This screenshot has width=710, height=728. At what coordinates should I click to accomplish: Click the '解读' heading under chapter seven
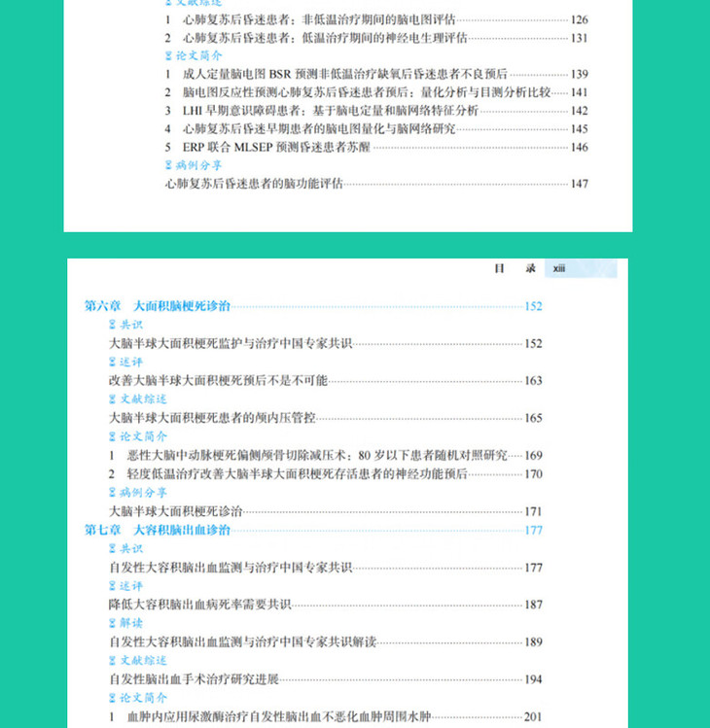click(x=125, y=623)
